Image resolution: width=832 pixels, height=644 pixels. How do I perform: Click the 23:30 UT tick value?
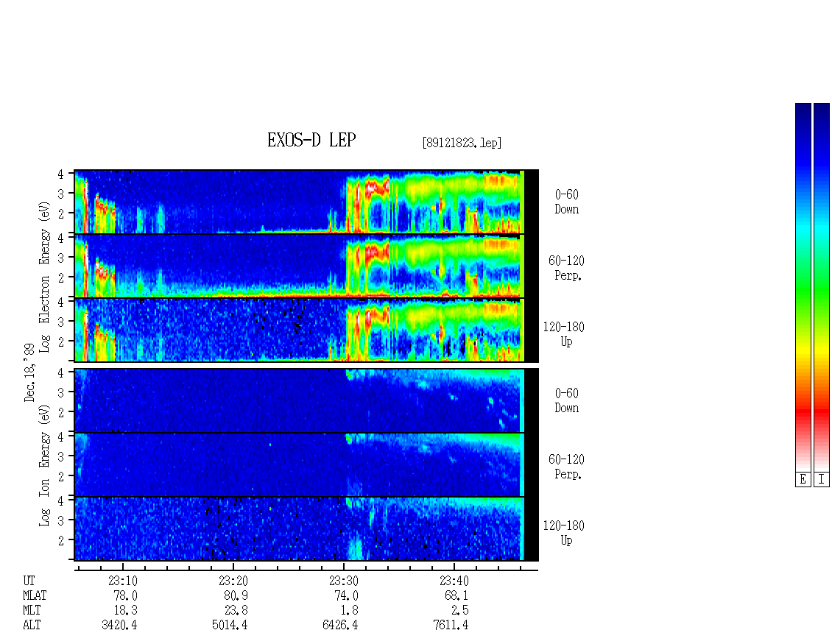[344, 581]
